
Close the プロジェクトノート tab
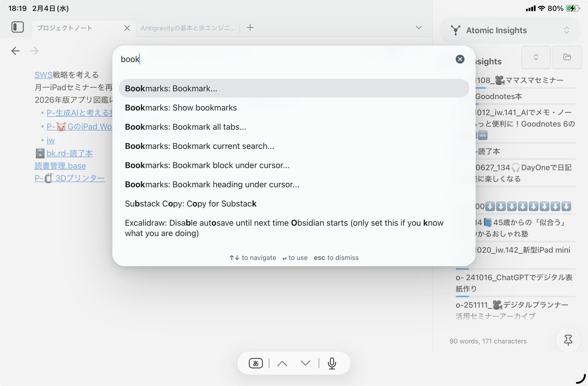(x=127, y=28)
